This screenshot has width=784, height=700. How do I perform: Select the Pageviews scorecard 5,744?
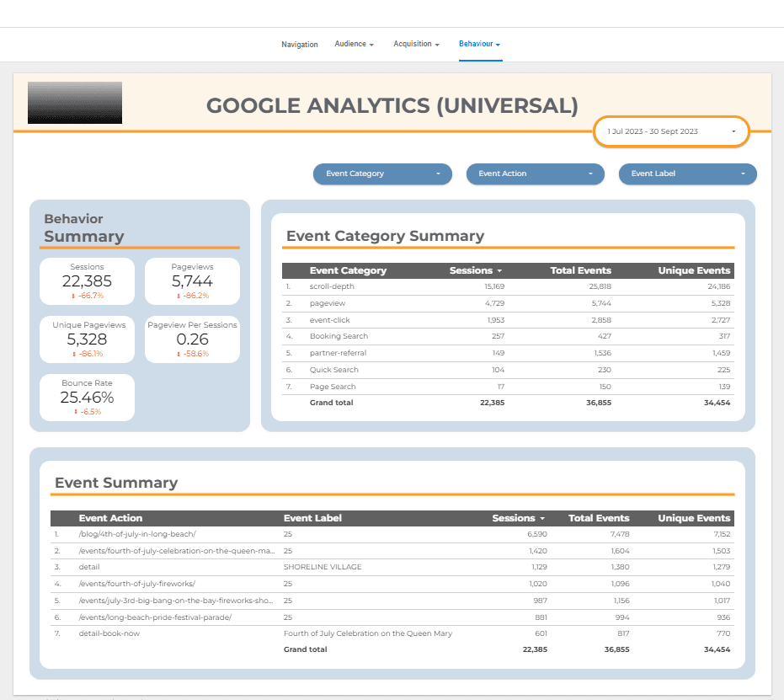click(x=192, y=281)
